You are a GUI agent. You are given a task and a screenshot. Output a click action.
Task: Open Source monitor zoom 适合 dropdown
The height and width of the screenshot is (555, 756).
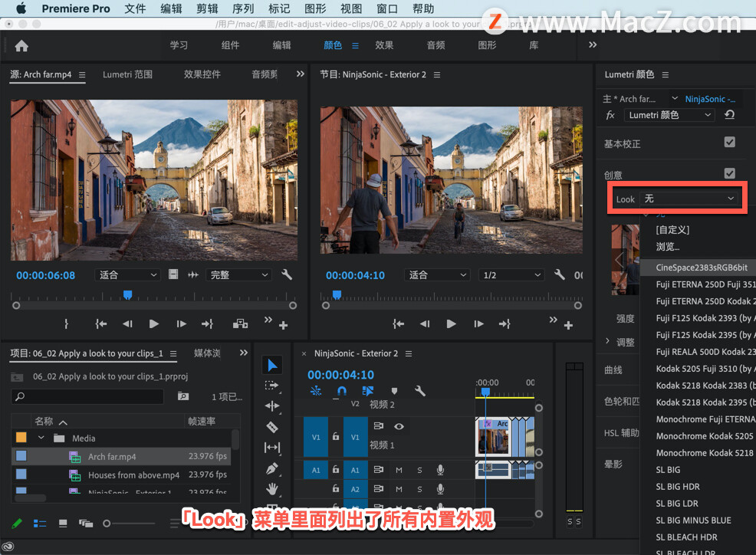pos(127,275)
